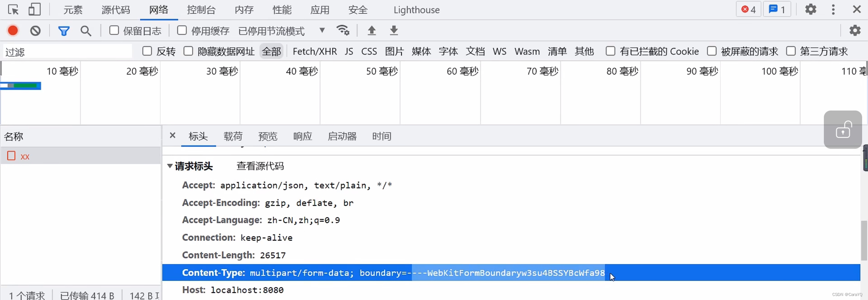Select the xx request row
The image size is (868, 300).
[x=81, y=156]
